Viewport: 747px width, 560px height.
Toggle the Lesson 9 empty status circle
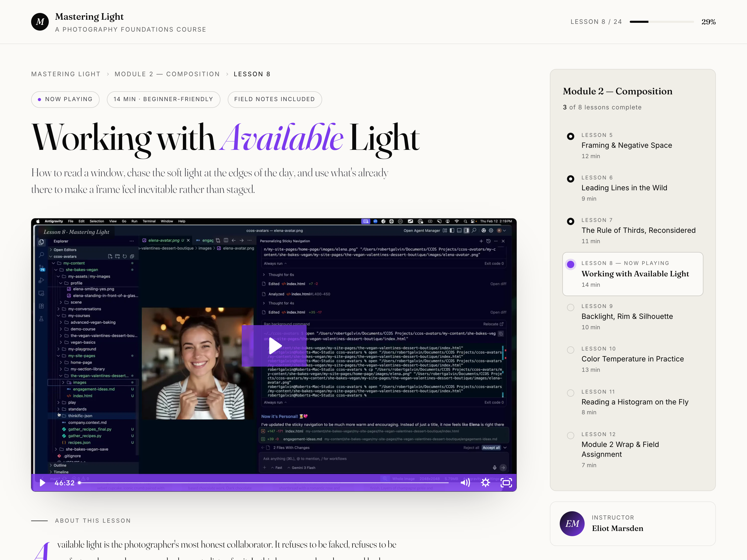570,307
